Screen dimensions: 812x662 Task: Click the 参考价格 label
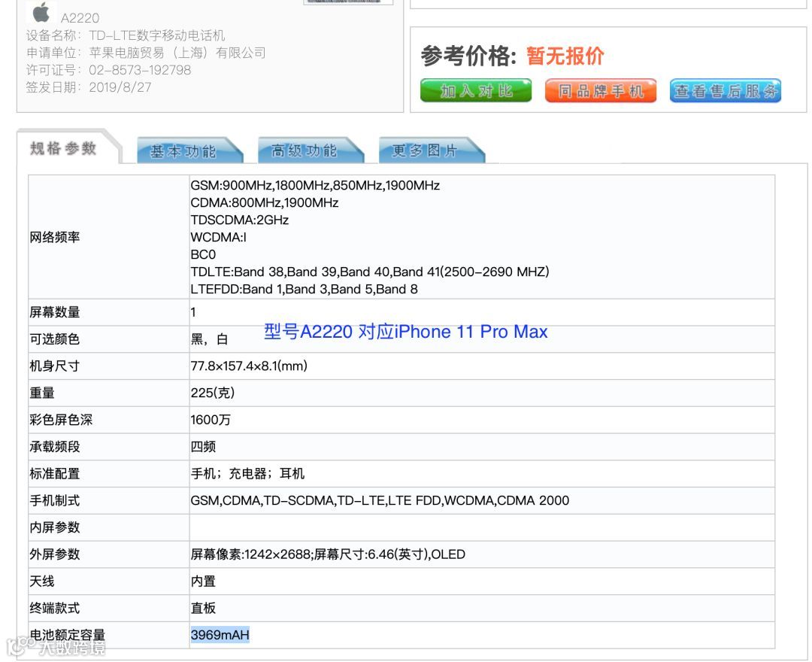pos(468,56)
